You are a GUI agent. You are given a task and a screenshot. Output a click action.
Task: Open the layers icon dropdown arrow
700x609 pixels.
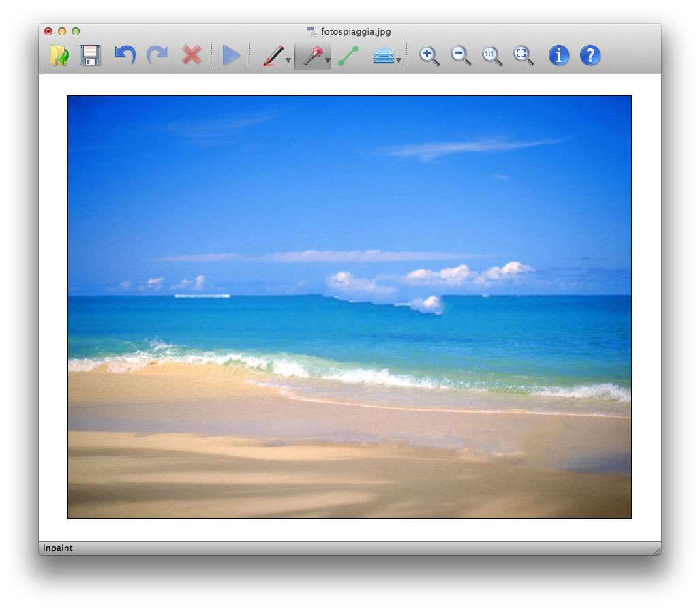tap(399, 60)
